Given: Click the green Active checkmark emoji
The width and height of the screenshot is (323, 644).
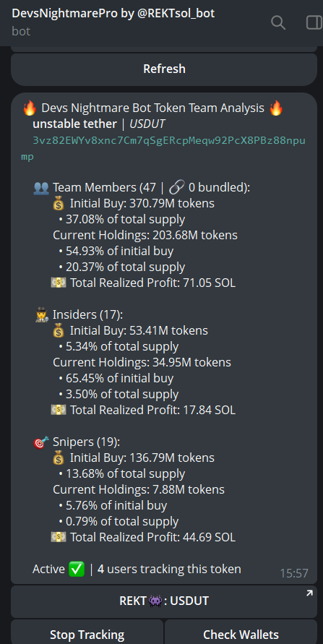Looking at the screenshot, I should coord(77,569).
